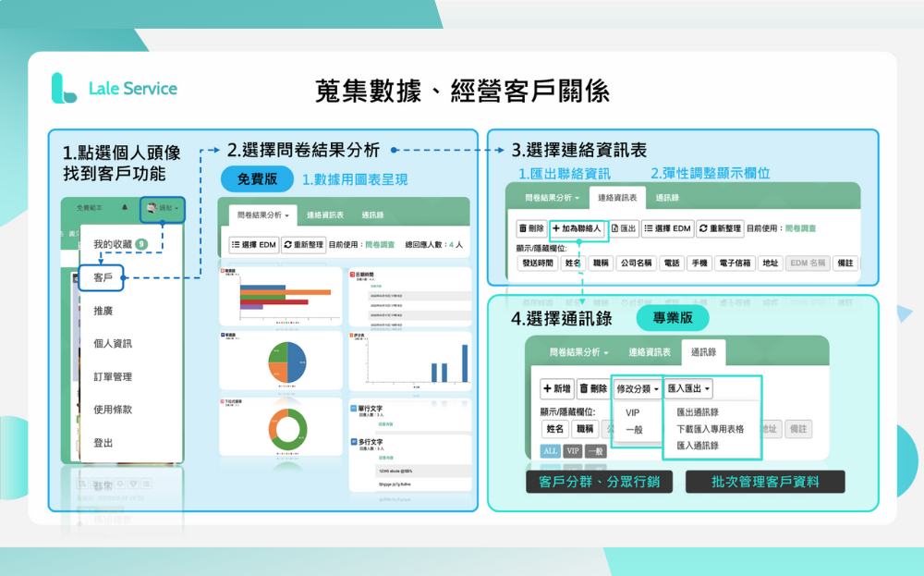The height and width of the screenshot is (576, 924).
Task: Click 選擇 EDM button in step 2 panel
Action: [254, 245]
